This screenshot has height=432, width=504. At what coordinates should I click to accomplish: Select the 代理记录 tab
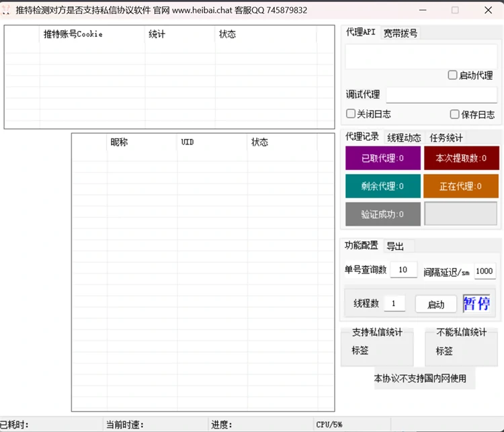(362, 136)
